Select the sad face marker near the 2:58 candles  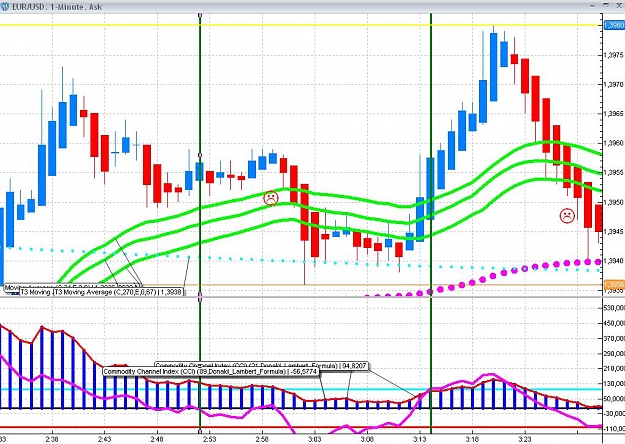pyautogui.click(x=271, y=198)
